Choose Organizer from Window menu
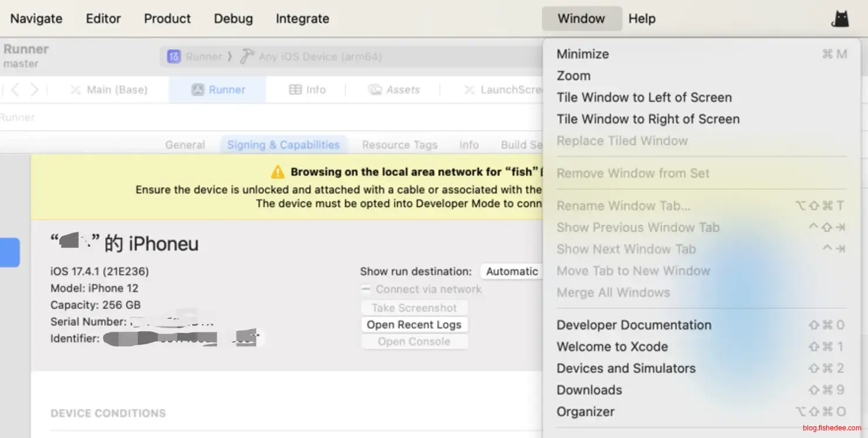Image resolution: width=868 pixels, height=438 pixels. pos(585,412)
